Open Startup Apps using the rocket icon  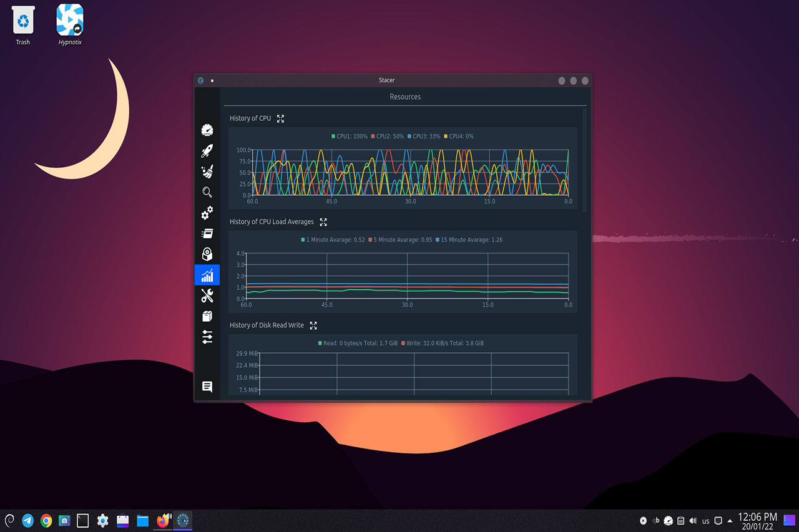pyautogui.click(x=207, y=150)
